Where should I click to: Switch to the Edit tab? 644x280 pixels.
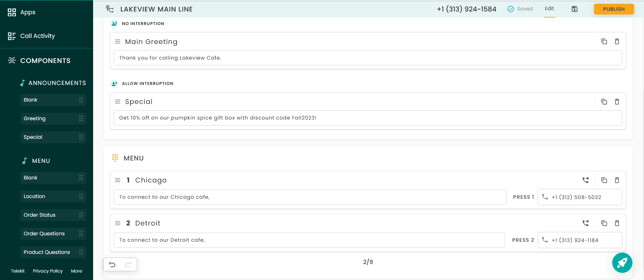549,8
